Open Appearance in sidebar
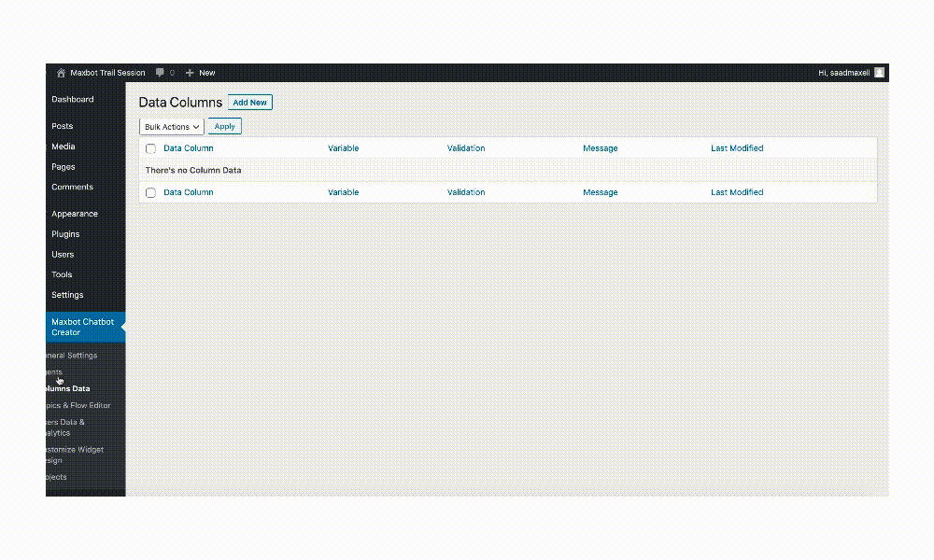This screenshot has height=560, width=934. coord(75,214)
